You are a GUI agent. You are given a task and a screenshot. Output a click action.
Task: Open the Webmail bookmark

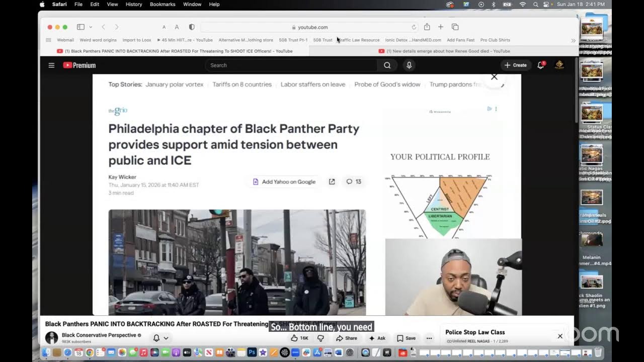pos(65,40)
